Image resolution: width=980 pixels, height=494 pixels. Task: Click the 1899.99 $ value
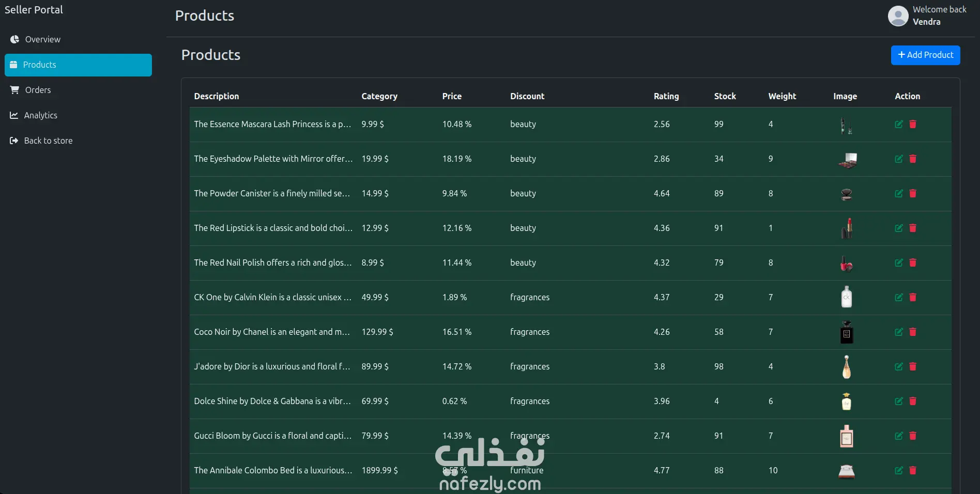click(379, 470)
